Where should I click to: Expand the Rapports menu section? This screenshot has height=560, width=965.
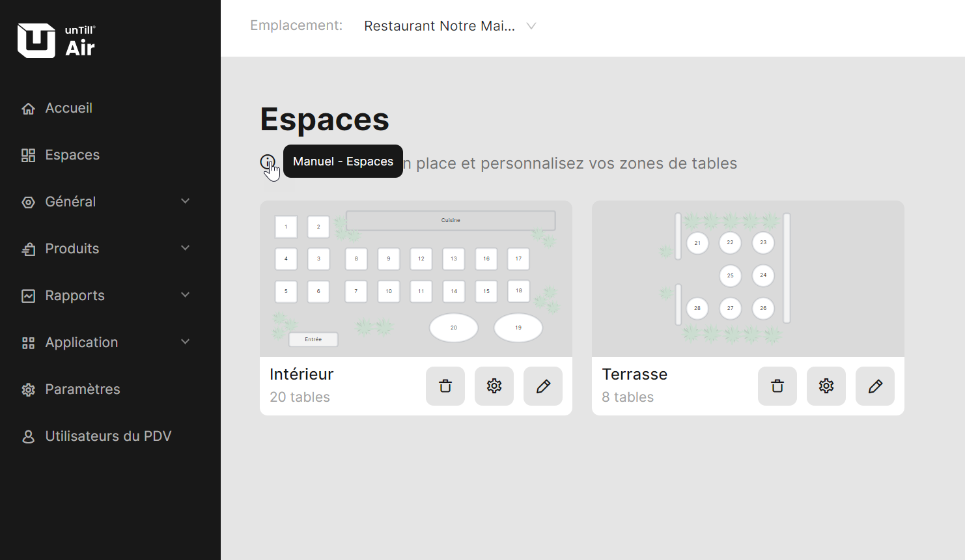coord(105,296)
